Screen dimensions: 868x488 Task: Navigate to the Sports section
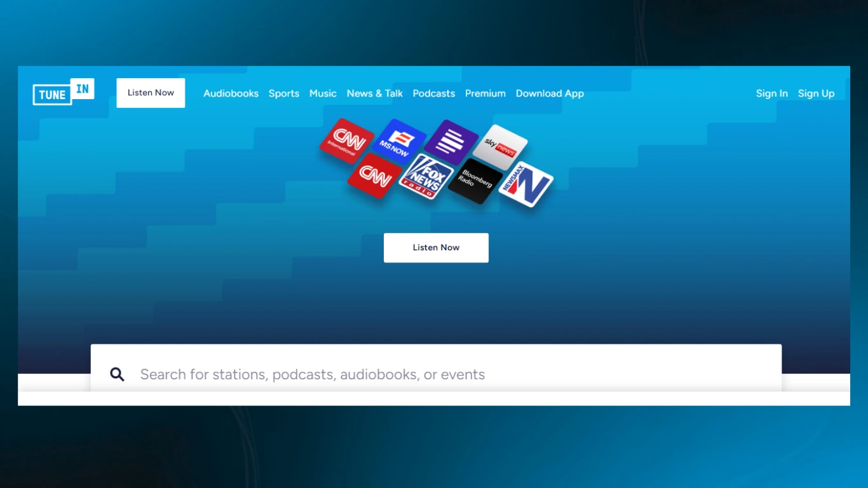[x=283, y=93]
